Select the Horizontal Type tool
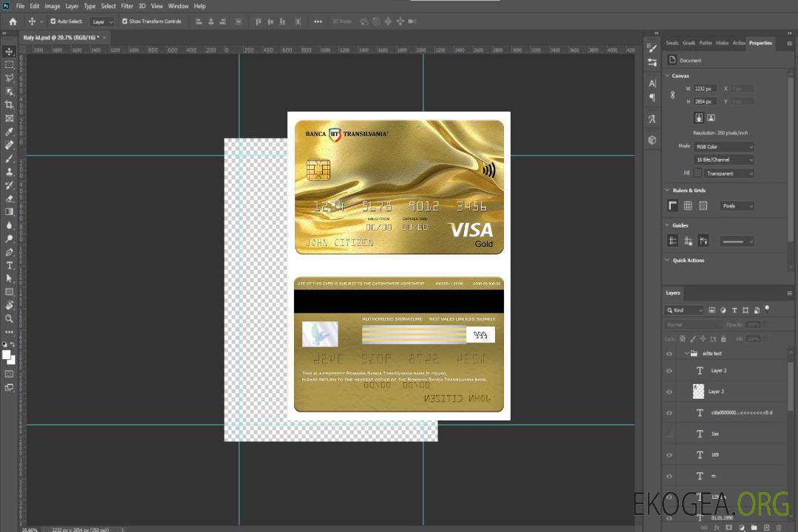This screenshot has width=798, height=532. coord(9,265)
